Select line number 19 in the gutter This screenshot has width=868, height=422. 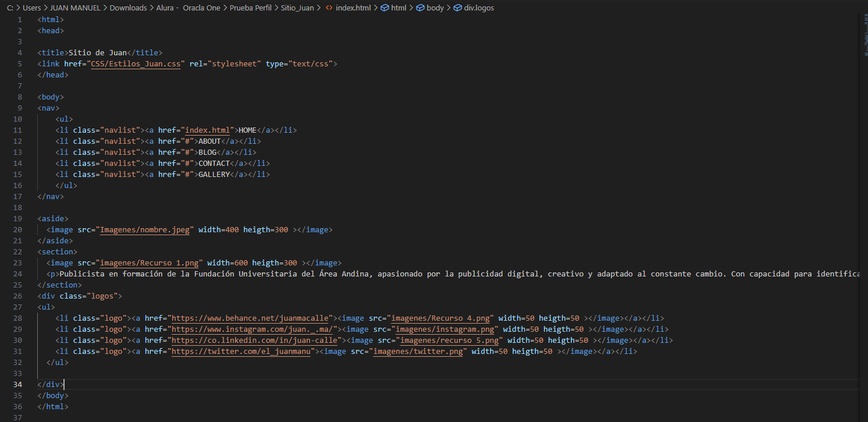click(17, 218)
